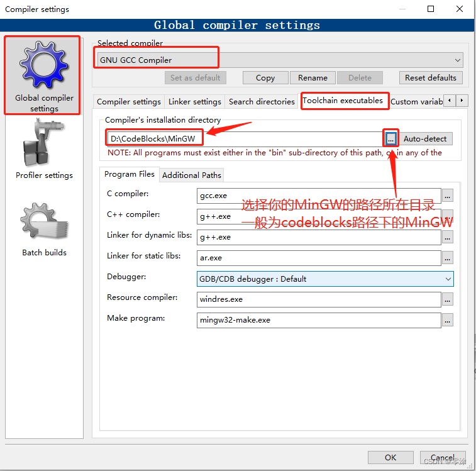
Task: Copy the selected compiler
Action: (x=265, y=78)
